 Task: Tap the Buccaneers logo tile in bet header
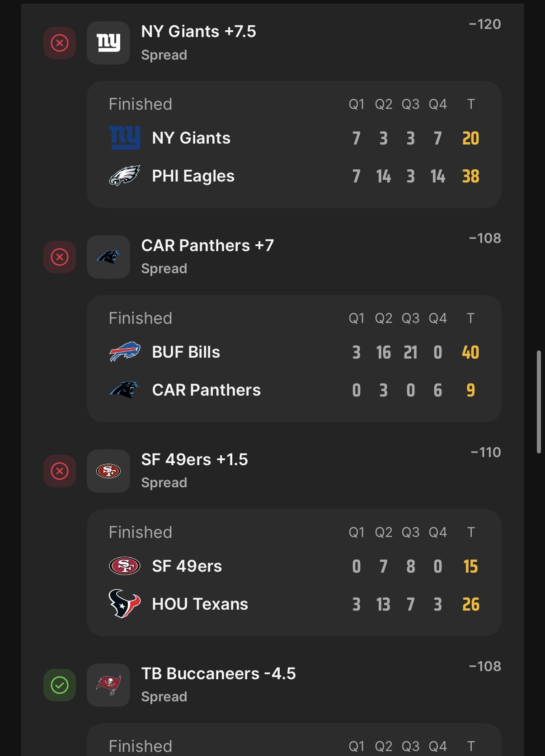pyautogui.click(x=108, y=685)
